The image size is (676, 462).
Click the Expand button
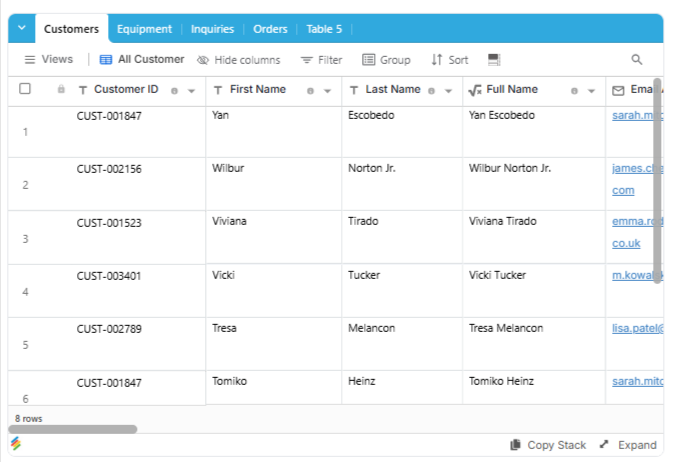tap(628, 445)
